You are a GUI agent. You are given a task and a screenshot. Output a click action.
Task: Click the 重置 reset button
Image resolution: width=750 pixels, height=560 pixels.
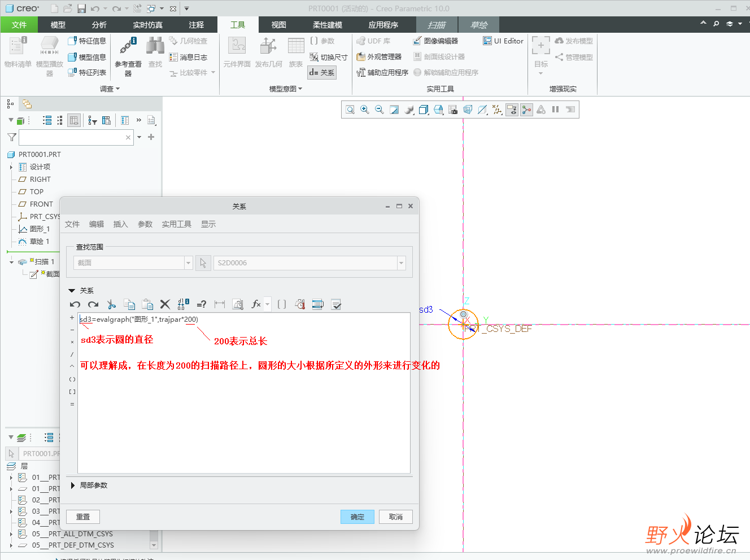83,517
